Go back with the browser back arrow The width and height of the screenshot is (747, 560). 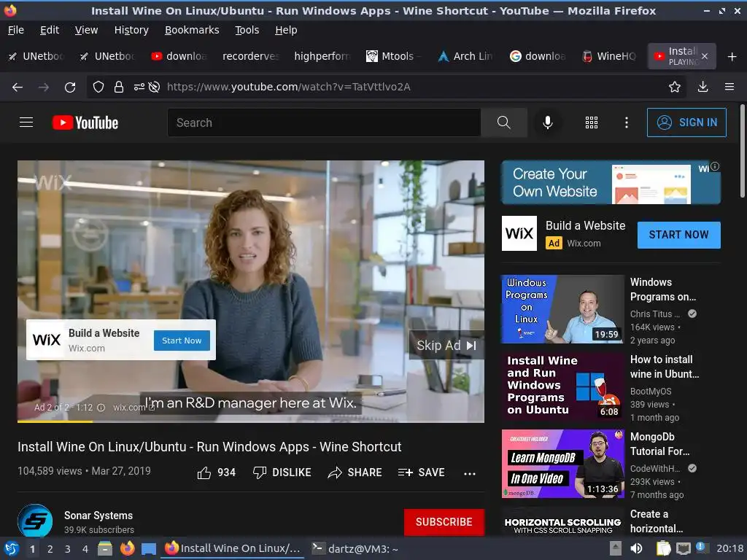[18, 87]
